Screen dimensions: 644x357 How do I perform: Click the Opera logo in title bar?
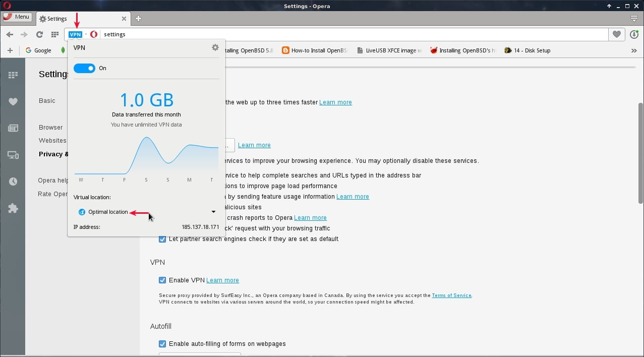(x=6, y=6)
